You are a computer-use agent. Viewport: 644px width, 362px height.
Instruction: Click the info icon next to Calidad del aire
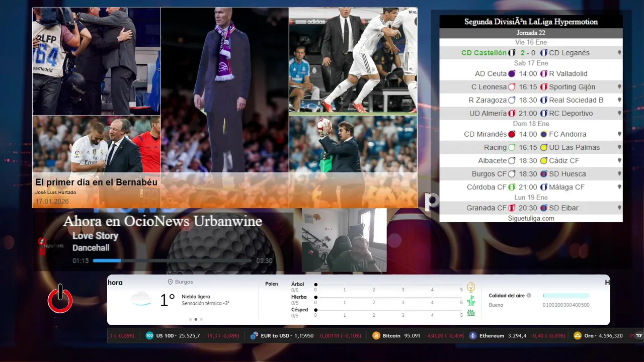coord(529,296)
